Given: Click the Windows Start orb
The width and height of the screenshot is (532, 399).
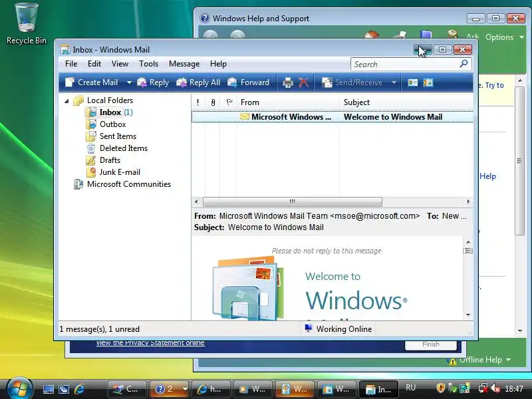Looking at the screenshot, I should tap(20, 388).
